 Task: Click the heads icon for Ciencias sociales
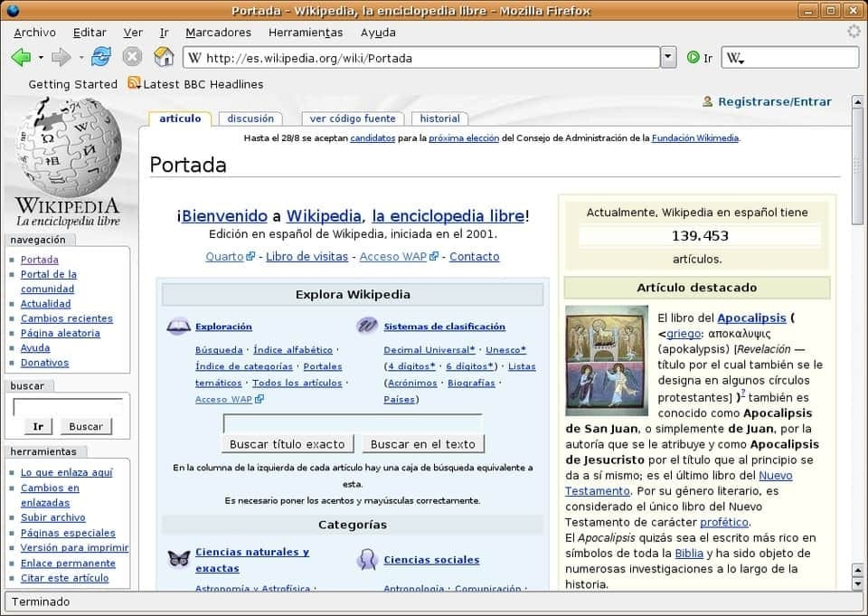[x=367, y=560]
